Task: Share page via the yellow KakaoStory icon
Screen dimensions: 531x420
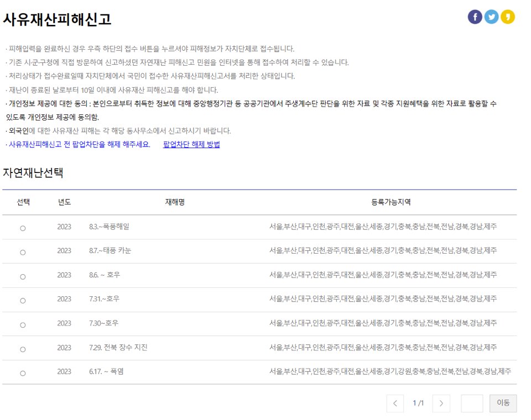Action: point(508,16)
